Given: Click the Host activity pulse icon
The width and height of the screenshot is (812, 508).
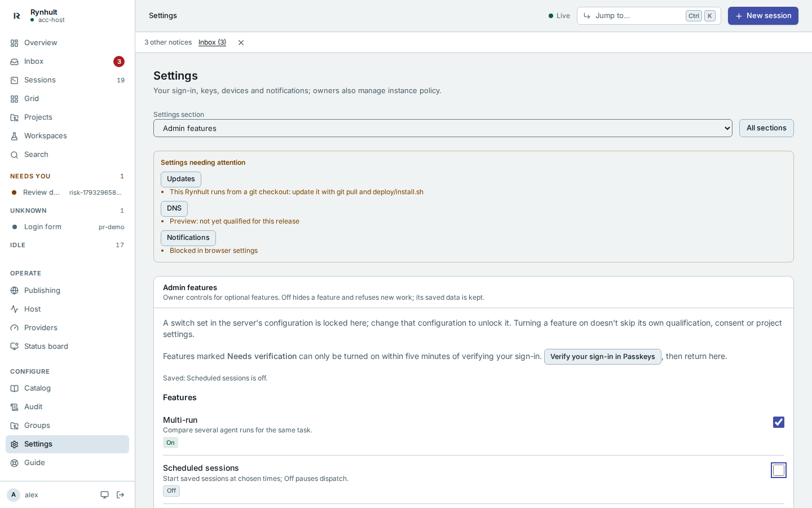Looking at the screenshot, I should (15, 309).
